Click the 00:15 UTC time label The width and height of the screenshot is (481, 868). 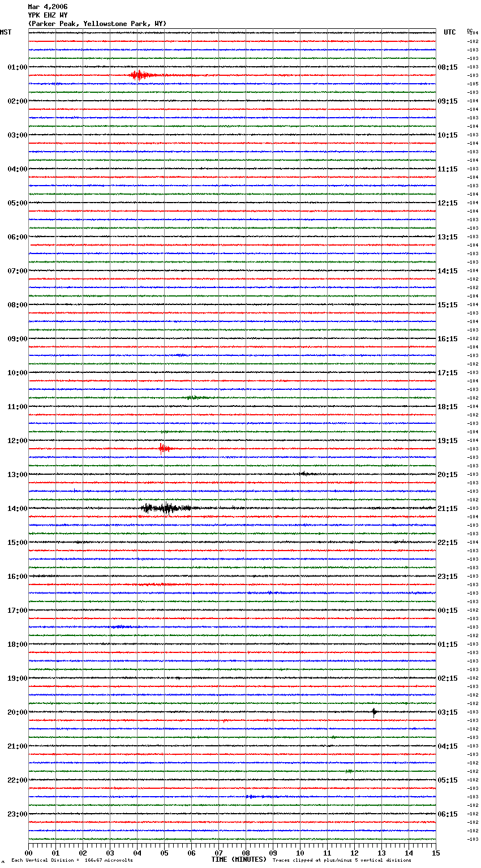point(448,611)
